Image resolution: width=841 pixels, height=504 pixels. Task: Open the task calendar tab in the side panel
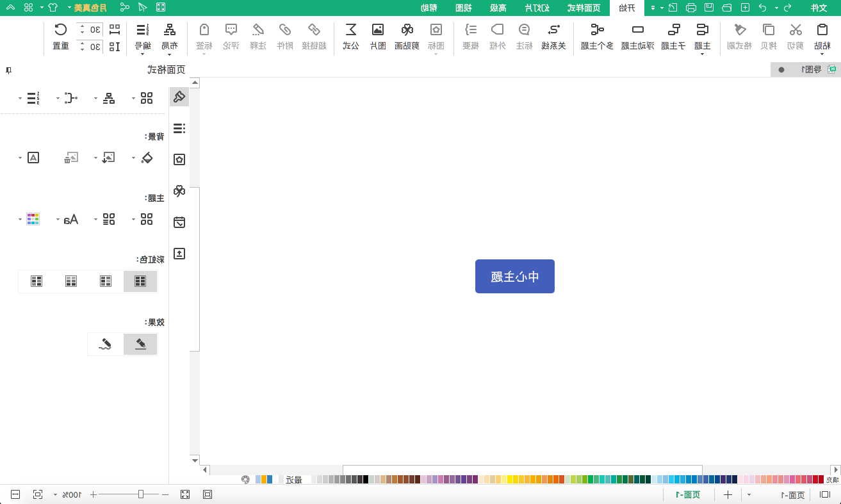(179, 222)
